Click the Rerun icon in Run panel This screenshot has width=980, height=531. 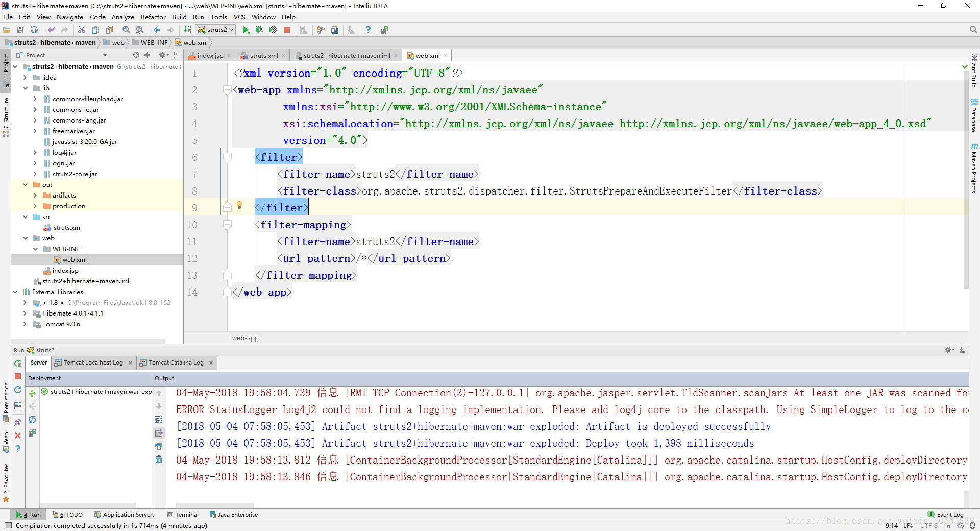(x=18, y=363)
